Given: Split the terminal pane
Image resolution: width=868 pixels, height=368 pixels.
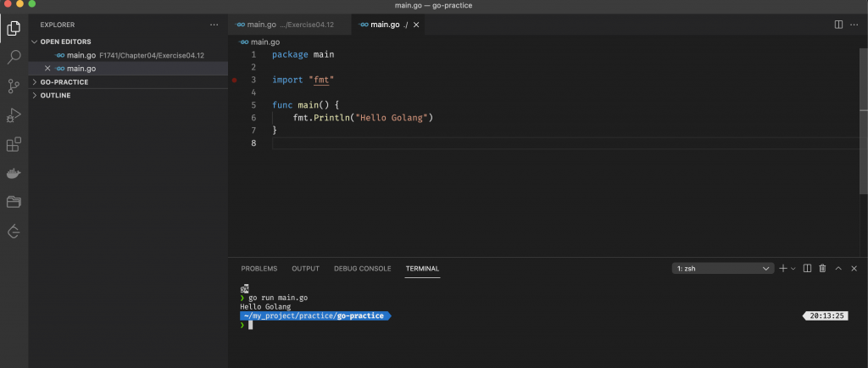Looking at the screenshot, I should 807,269.
